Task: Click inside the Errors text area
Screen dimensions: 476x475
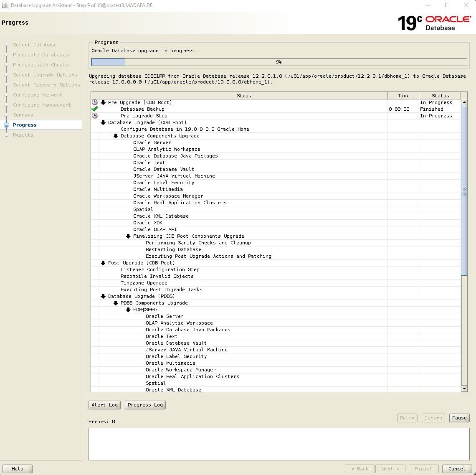Action: (279, 444)
